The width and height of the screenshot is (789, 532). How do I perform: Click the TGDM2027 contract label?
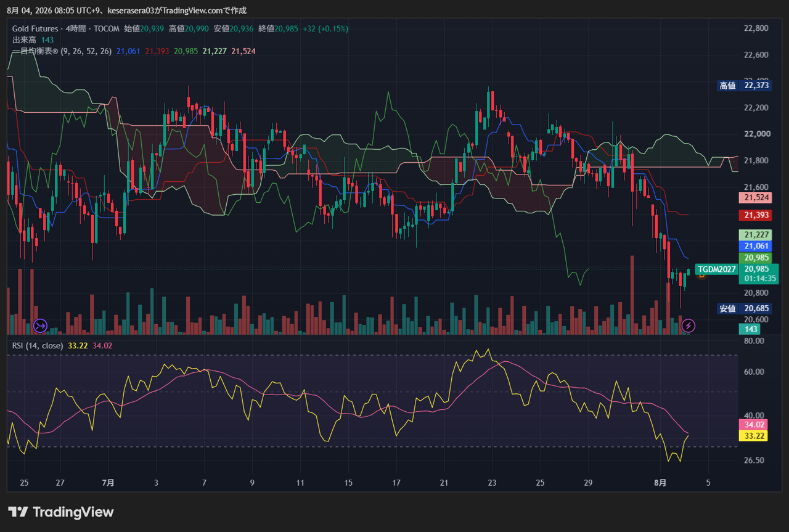click(717, 269)
